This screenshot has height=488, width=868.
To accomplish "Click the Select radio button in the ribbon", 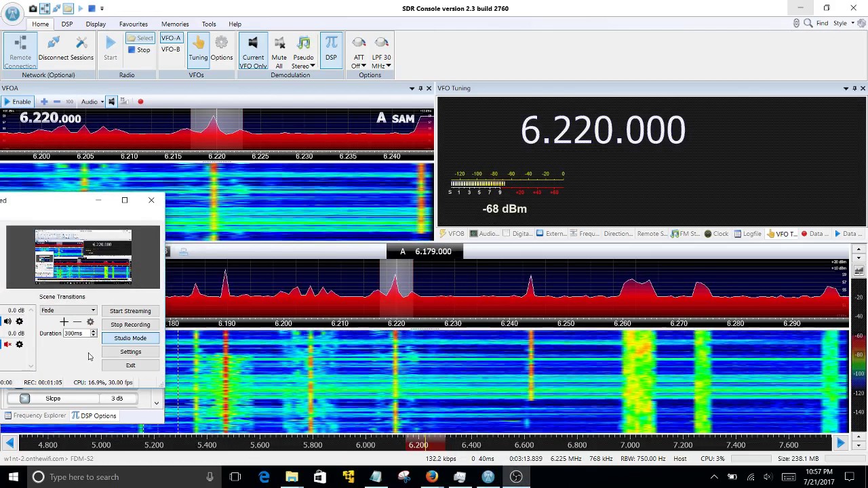I will 140,38.
